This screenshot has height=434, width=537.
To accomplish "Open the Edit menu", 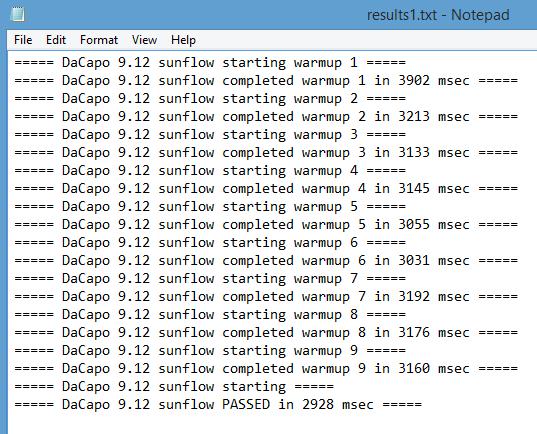I will pyautogui.click(x=56, y=40).
